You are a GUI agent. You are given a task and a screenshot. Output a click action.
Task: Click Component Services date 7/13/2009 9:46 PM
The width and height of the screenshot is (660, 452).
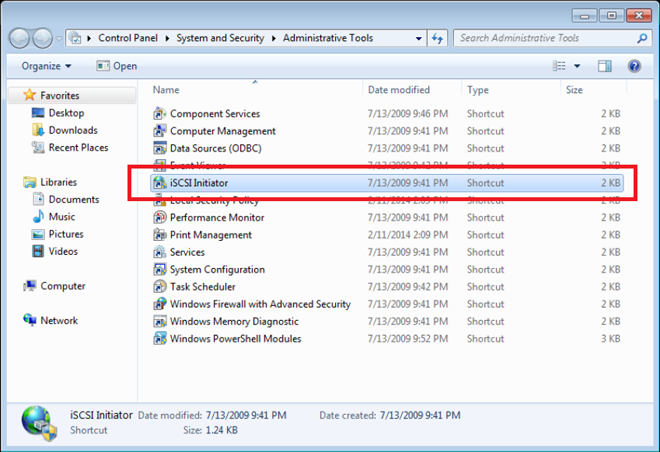point(407,114)
